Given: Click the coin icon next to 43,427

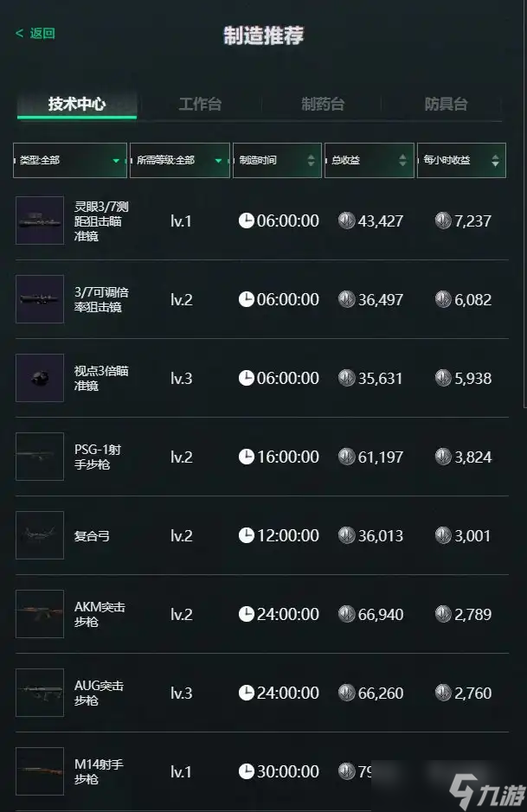Looking at the screenshot, I should tap(346, 221).
